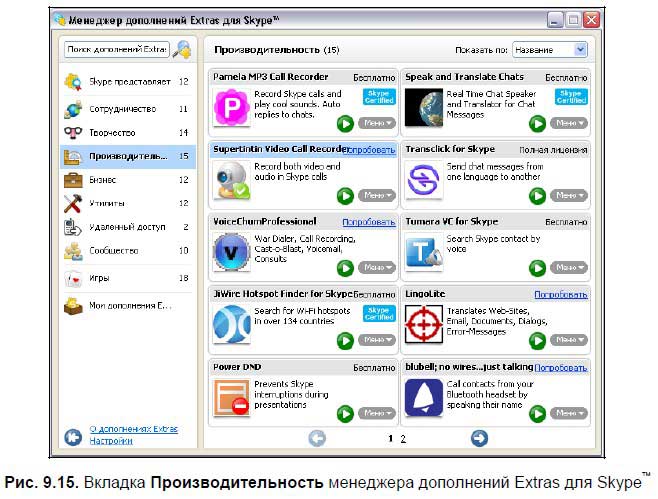Click the extras search input field
This screenshot has height=499, width=658.
pyautogui.click(x=116, y=49)
